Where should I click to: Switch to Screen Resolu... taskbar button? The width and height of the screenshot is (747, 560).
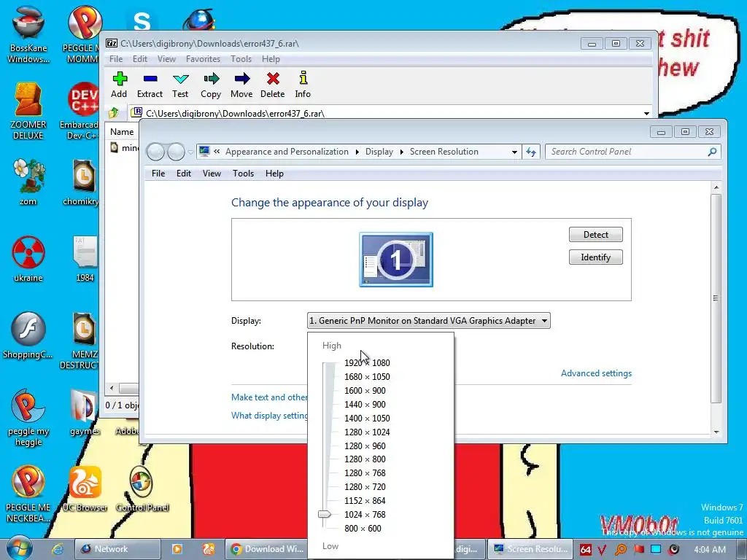(531, 549)
